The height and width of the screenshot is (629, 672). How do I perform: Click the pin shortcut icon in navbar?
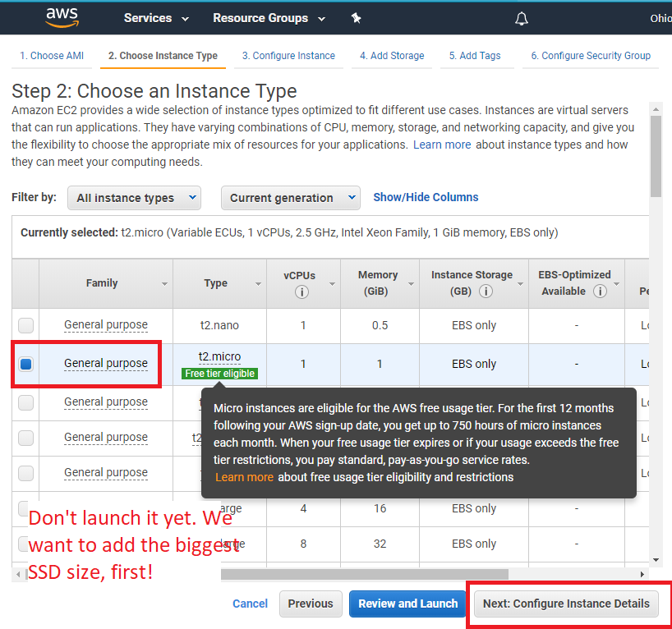[x=357, y=18]
